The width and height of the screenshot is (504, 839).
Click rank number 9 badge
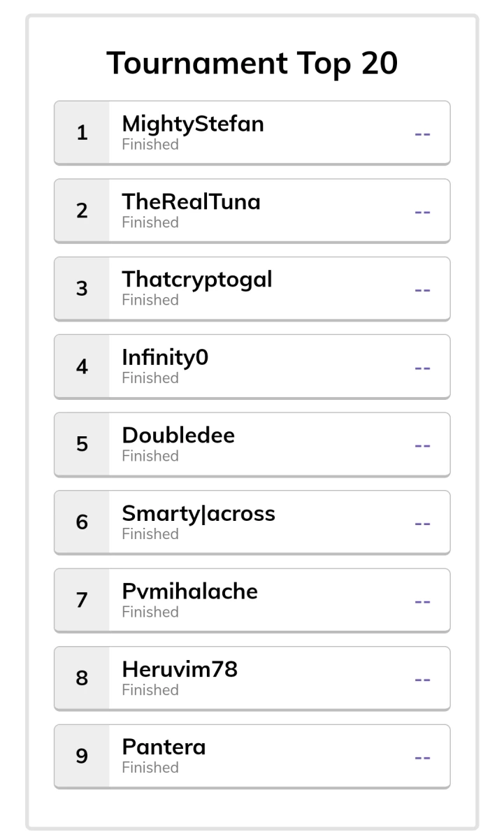(x=82, y=756)
